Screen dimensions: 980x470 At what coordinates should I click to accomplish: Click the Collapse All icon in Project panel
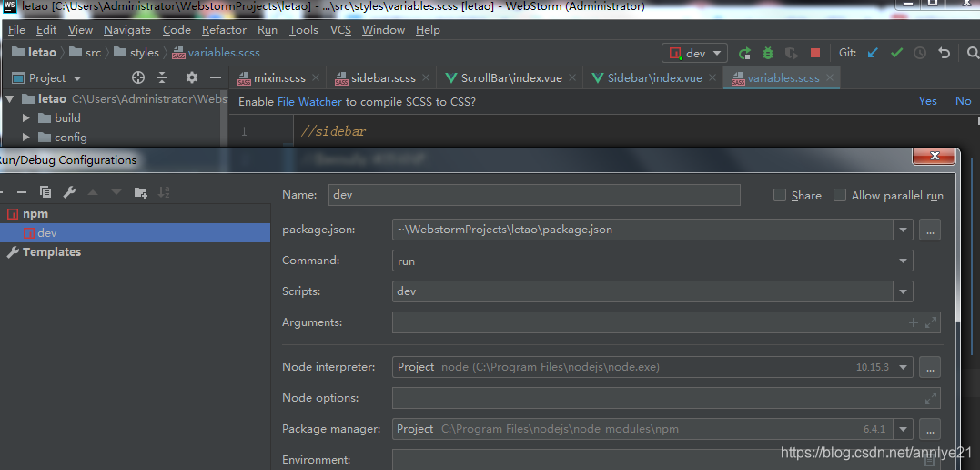[x=162, y=77]
